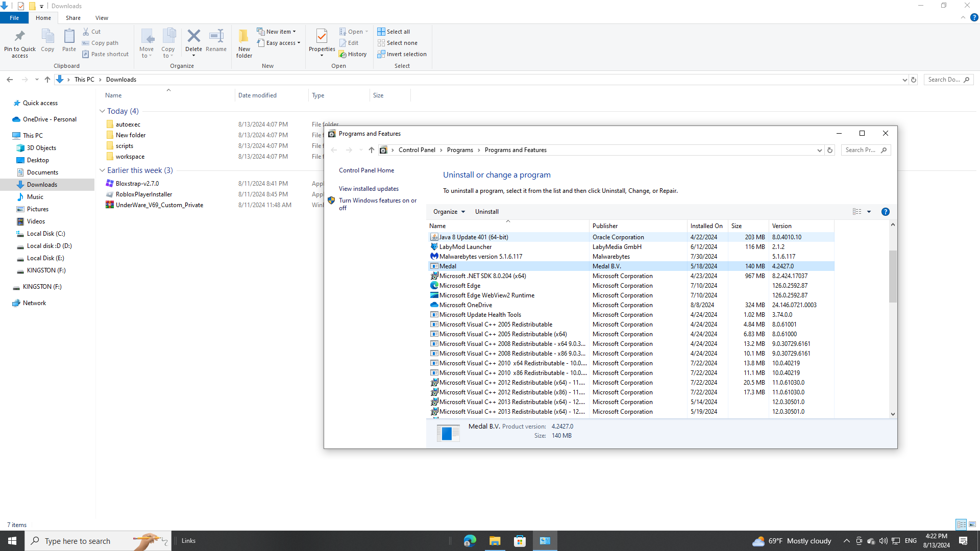
Task: Click refresh icon in Programs and Features
Action: click(x=830, y=150)
